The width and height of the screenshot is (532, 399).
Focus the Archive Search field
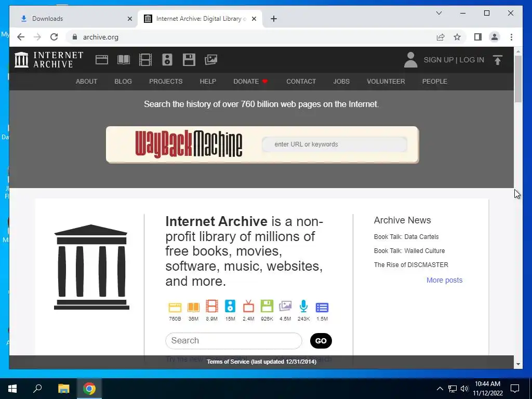tap(233, 340)
